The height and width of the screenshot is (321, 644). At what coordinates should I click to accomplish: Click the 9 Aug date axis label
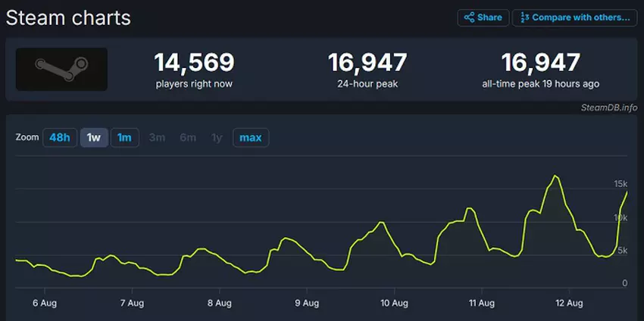(x=307, y=303)
